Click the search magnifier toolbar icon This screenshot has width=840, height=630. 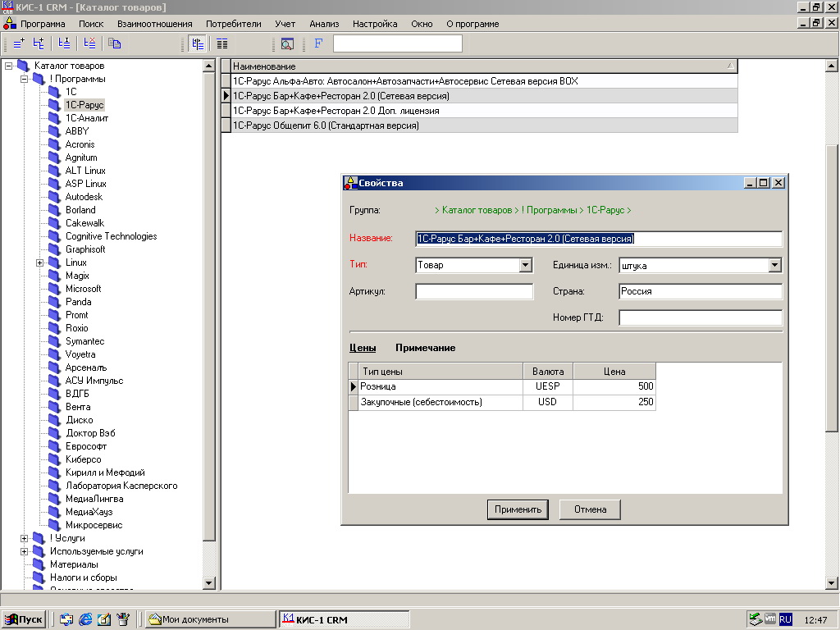(287, 43)
